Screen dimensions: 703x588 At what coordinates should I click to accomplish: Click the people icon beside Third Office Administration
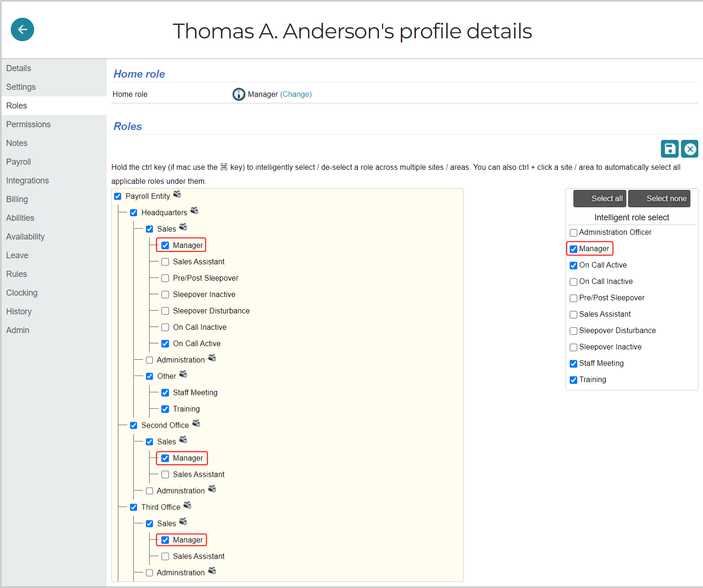212,571
